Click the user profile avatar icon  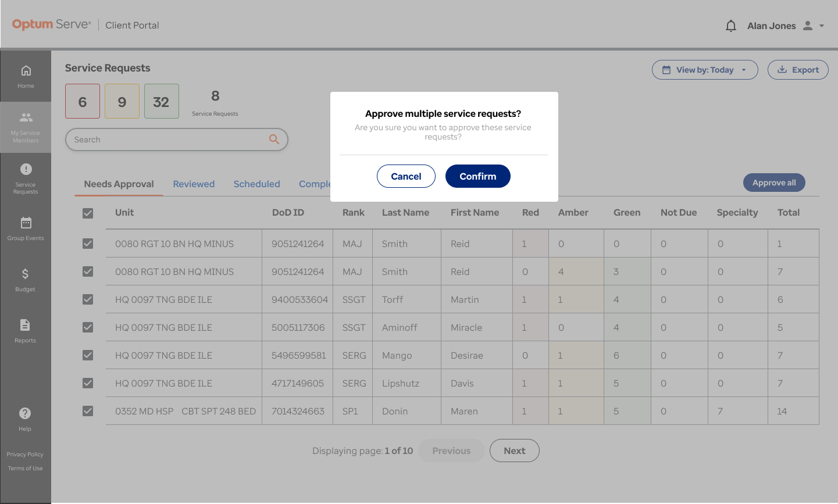pos(808,26)
